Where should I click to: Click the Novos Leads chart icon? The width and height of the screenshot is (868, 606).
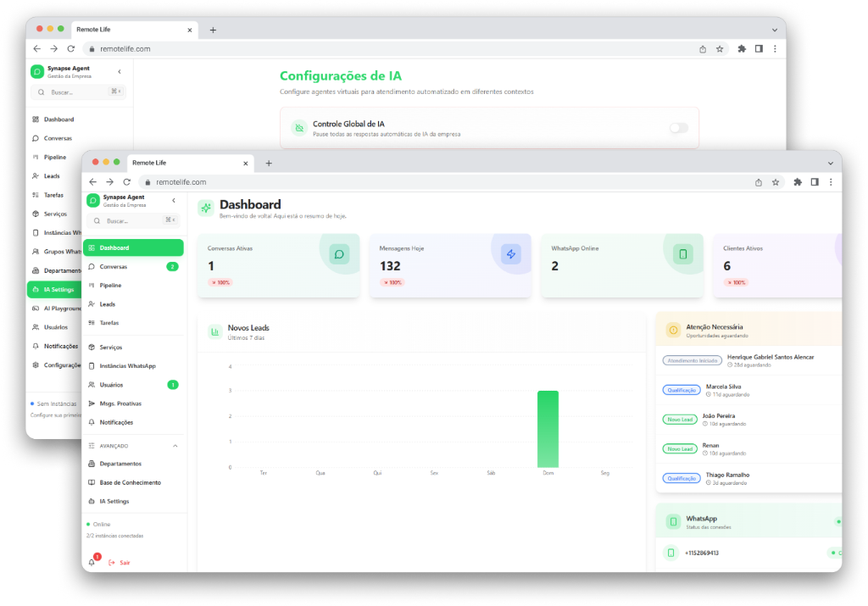tap(214, 331)
